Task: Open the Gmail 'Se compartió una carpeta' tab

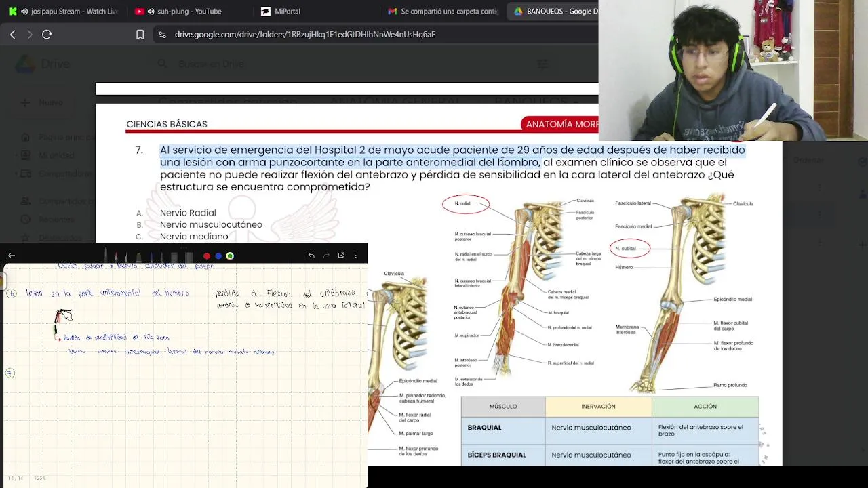Action: tap(443, 12)
